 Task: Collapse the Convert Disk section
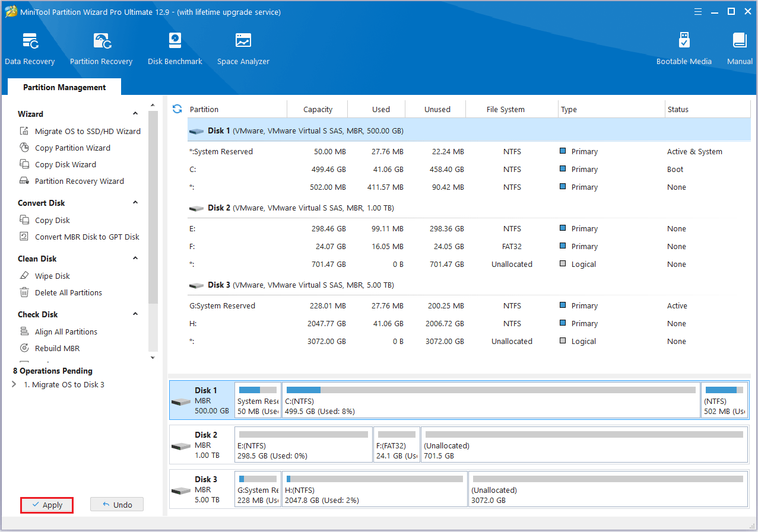click(135, 202)
